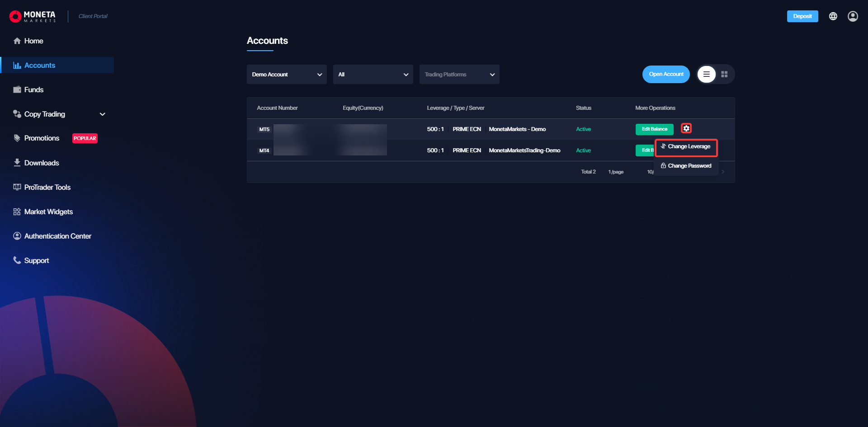The height and width of the screenshot is (427, 868).
Task: Click the Home house icon
Action: (17, 41)
